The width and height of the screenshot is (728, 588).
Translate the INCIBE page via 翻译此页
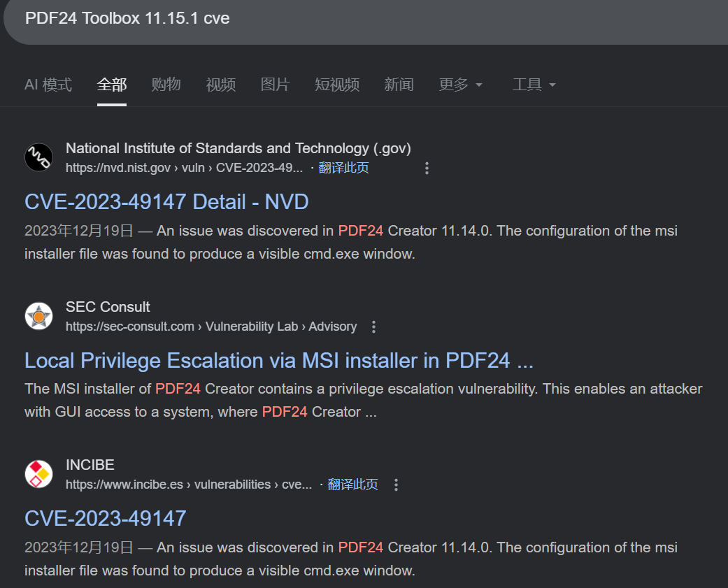(354, 484)
